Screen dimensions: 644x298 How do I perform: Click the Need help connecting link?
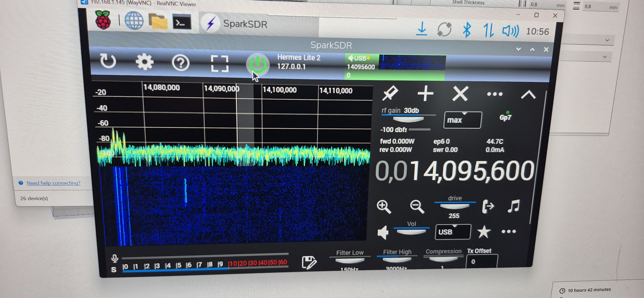[x=53, y=183]
